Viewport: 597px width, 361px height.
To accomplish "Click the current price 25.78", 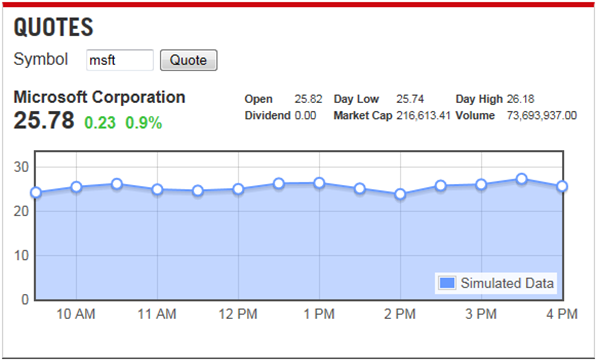I will click(x=44, y=120).
